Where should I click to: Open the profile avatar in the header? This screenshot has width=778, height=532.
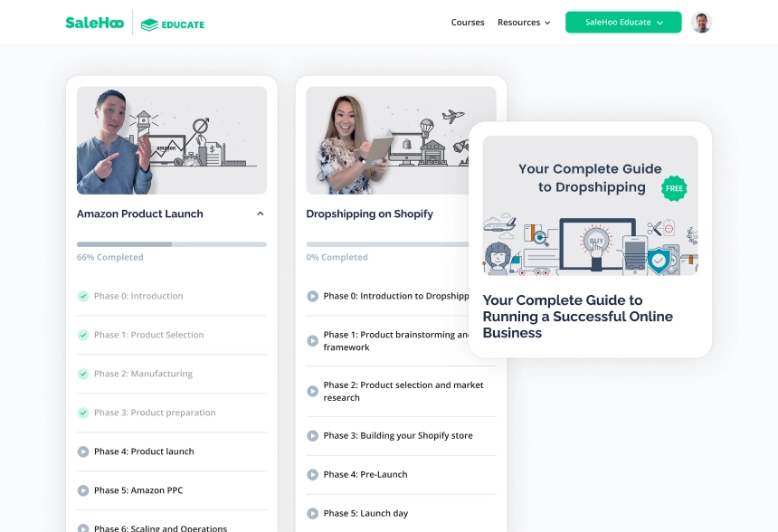(x=701, y=22)
